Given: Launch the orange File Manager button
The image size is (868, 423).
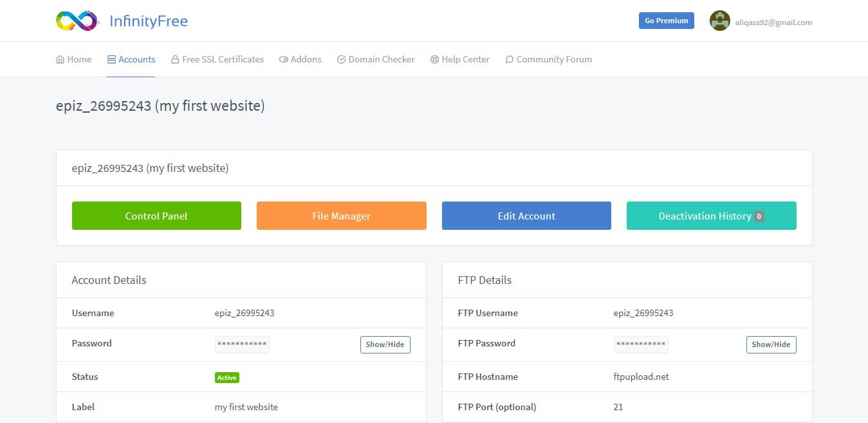Looking at the screenshot, I should (x=341, y=216).
